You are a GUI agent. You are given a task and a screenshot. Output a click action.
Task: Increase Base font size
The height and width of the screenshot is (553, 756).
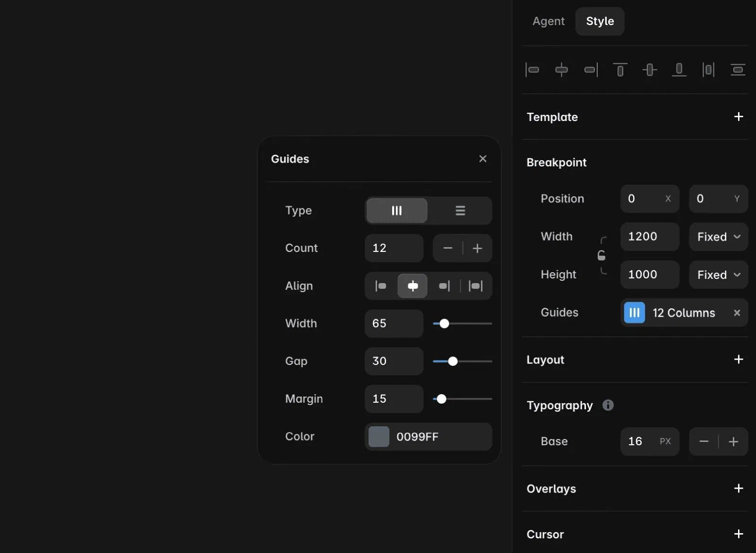tap(733, 442)
